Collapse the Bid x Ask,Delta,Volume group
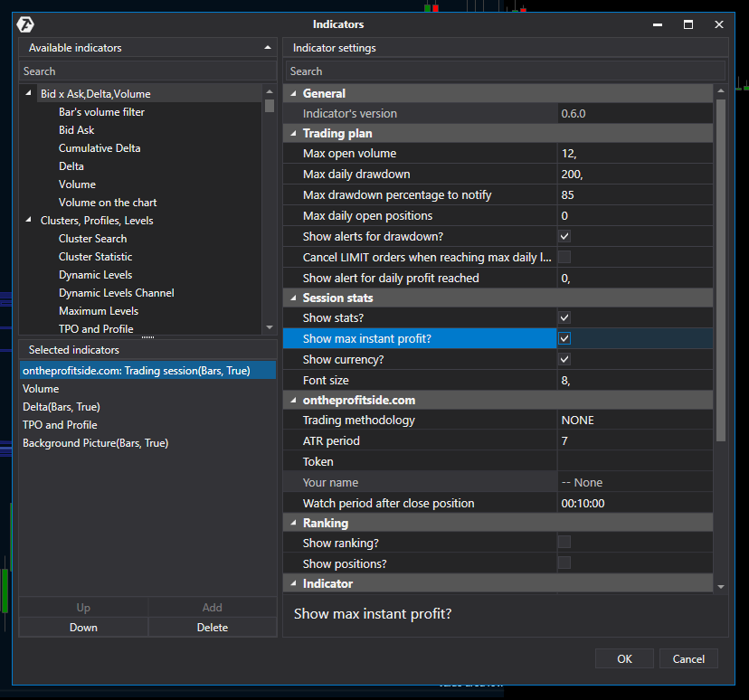749x700 pixels. [29, 93]
